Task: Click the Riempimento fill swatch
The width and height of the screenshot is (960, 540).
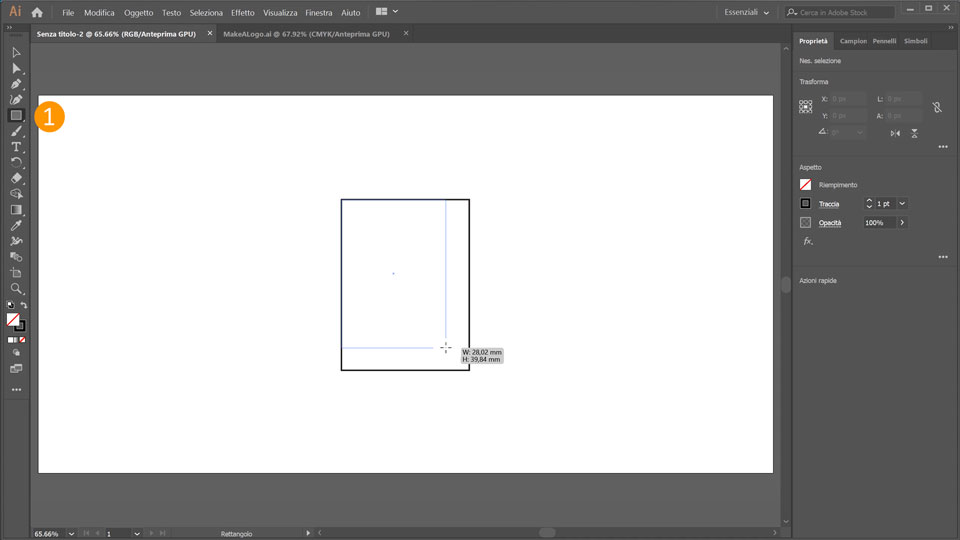Action: [806, 185]
